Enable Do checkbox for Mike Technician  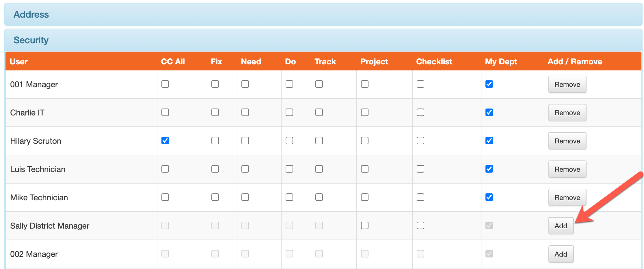(289, 197)
